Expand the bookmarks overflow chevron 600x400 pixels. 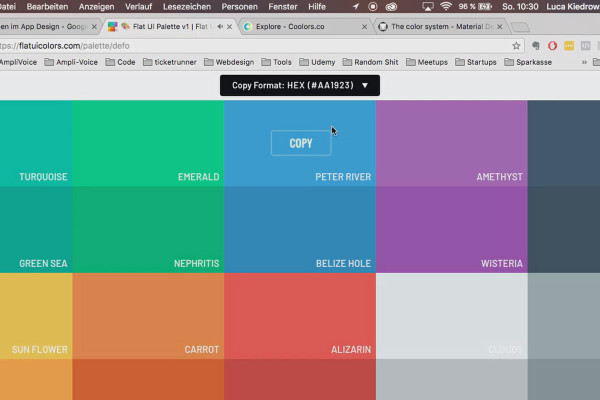click(584, 62)
